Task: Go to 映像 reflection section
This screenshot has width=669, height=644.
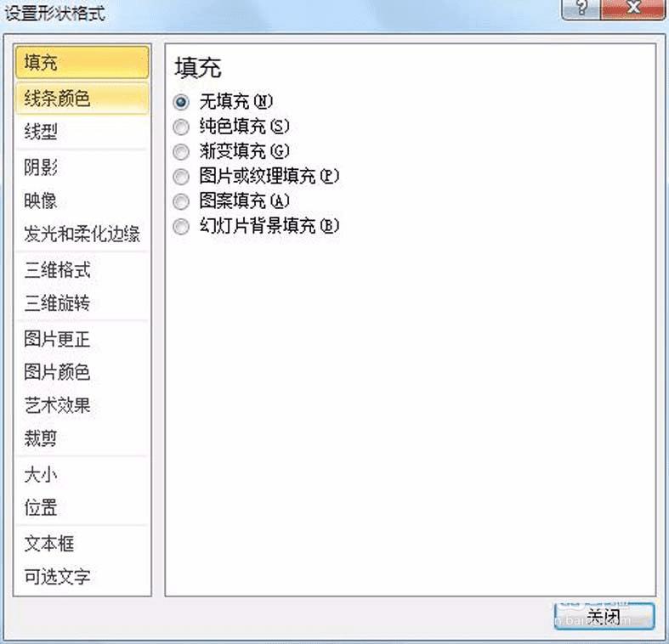Action: [82, 201]
